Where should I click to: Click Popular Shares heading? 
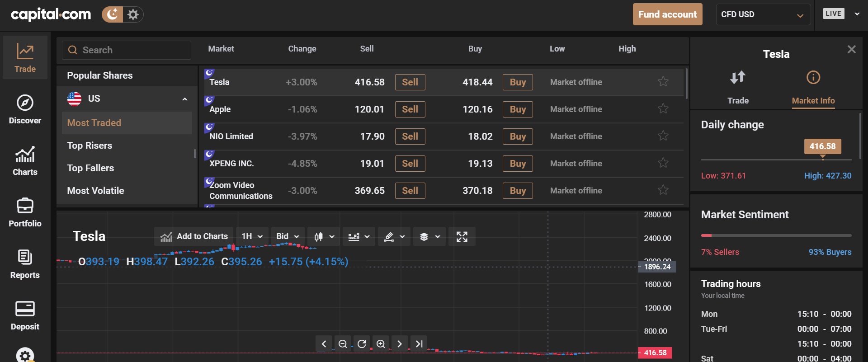(x=100, y=75)
